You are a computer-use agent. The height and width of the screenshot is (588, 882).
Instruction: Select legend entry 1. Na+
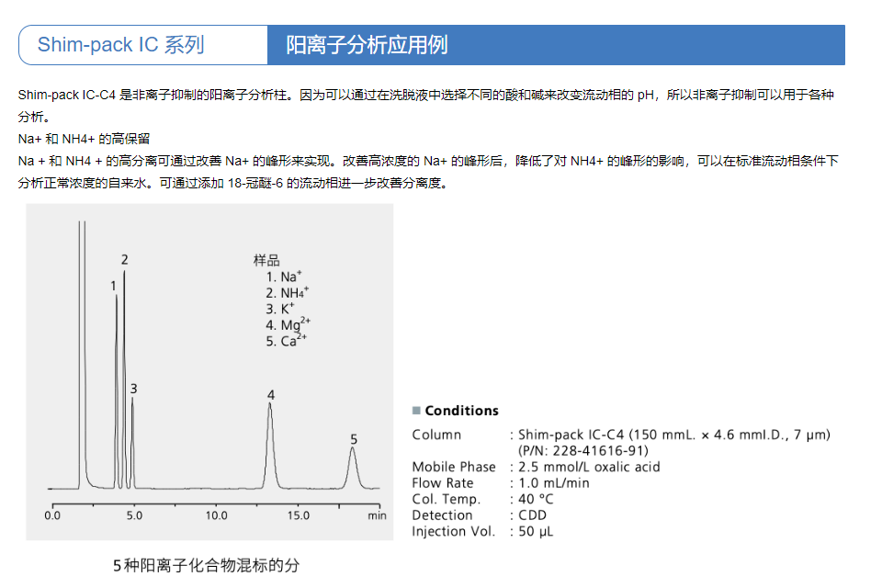pyautogui.click(x=284, y=277)
